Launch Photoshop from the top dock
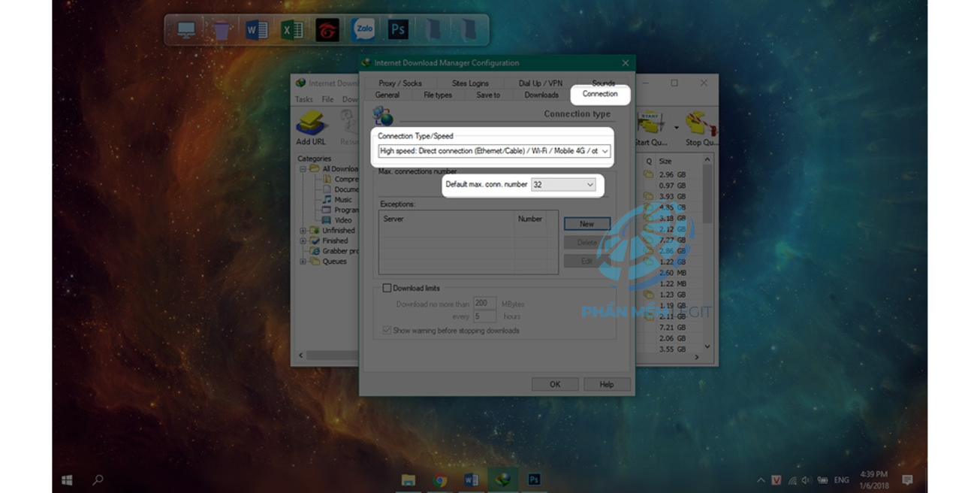This screenshot has height=493, width=980. pos(398,30)
